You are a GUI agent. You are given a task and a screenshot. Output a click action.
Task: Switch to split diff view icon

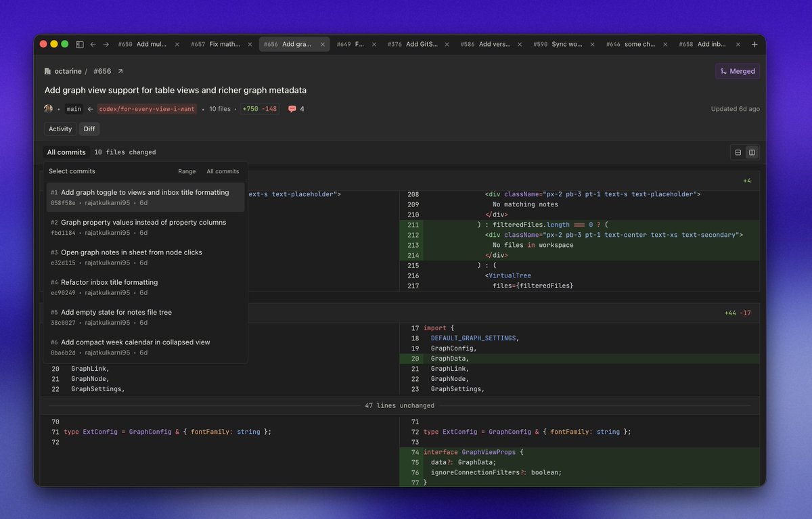(751, 152)
